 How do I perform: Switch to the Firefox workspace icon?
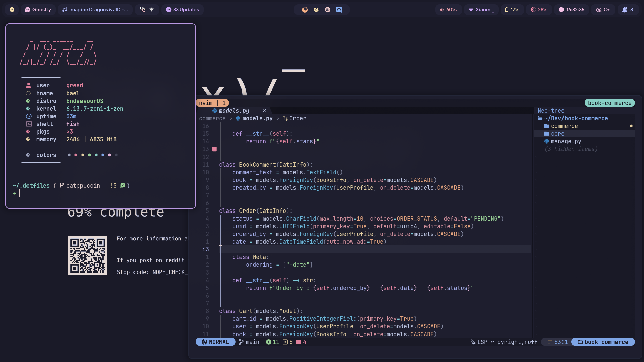point(305,10)
